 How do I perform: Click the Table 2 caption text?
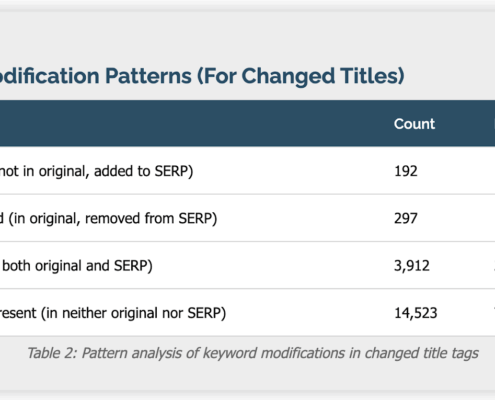tap(253, 353)
